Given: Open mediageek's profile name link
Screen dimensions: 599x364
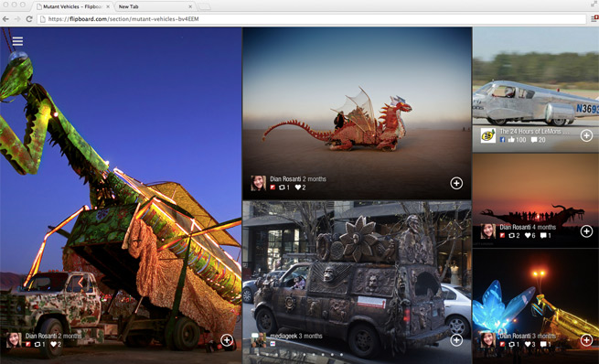Looking at the screenshot, I should (283, 337).
